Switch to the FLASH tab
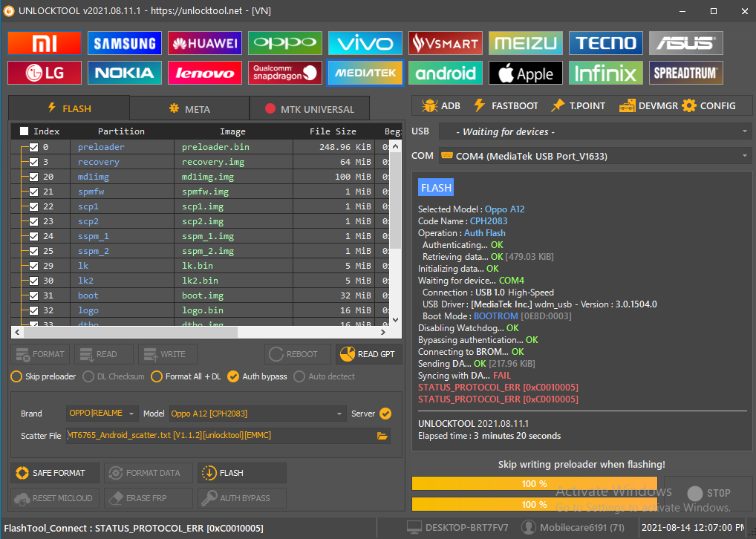 [69, 108]
